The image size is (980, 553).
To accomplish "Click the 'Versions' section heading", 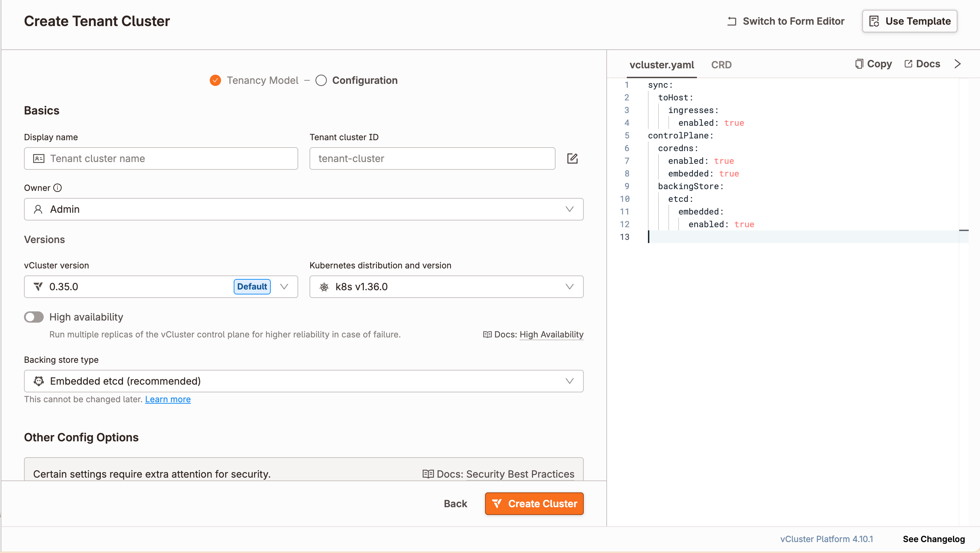I will (44, 240).
